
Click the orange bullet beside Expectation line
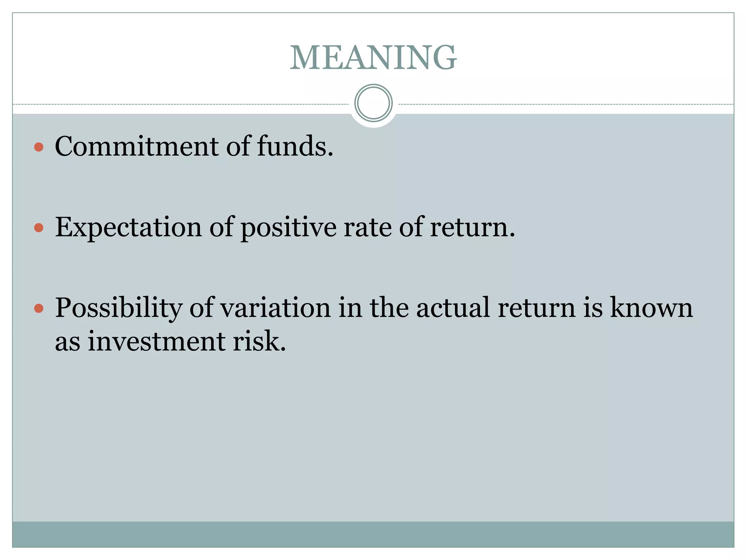click(39, 228)
